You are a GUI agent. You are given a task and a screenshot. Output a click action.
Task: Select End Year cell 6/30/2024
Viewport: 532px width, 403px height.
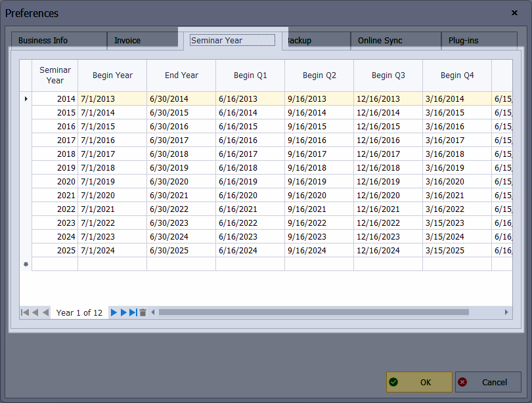point(181,236)
